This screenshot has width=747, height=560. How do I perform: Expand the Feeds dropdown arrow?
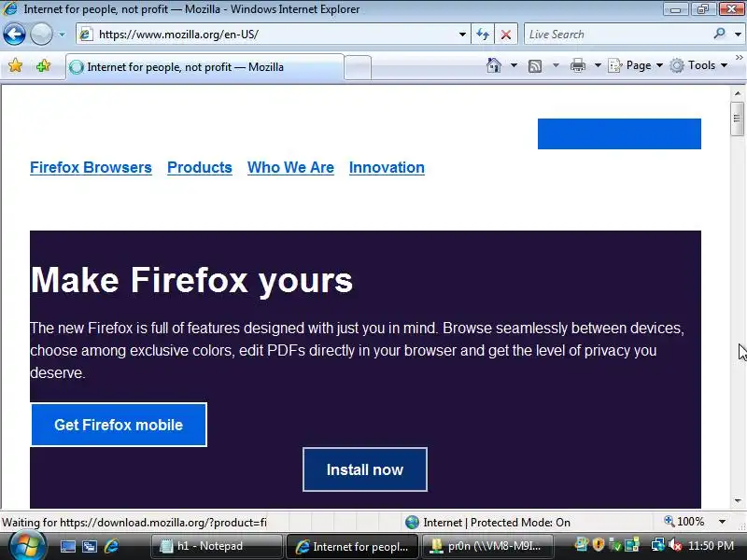556,65
